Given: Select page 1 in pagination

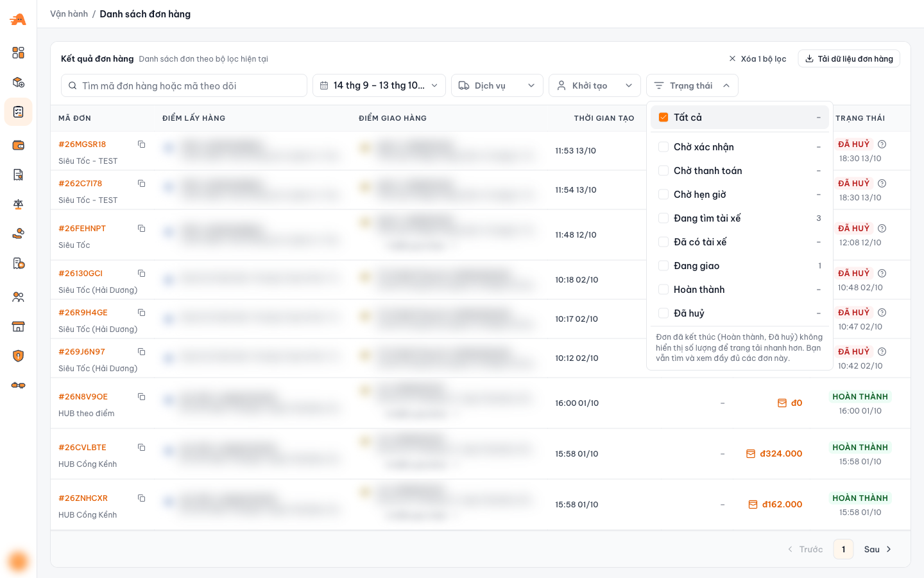Looking at the screenshot, I should (843, 549).
